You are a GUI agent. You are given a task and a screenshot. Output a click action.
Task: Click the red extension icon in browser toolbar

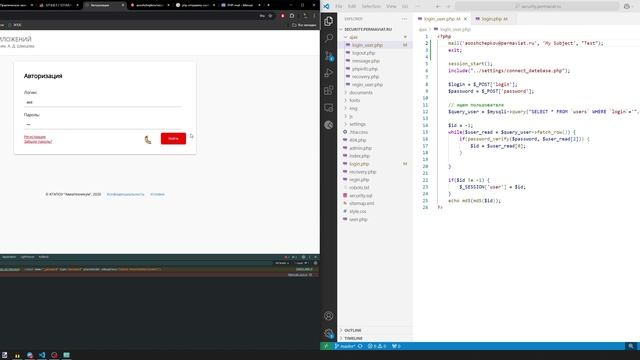click(x=282, y=16)
